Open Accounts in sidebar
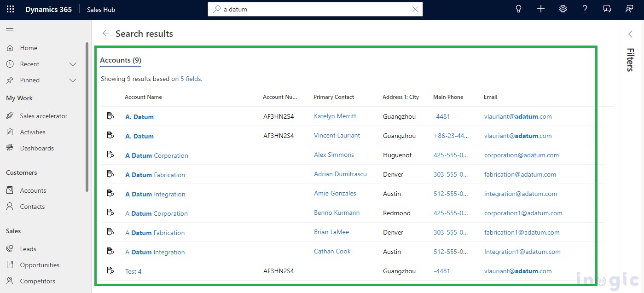644x293 pixels. click(x=33, y=190)
